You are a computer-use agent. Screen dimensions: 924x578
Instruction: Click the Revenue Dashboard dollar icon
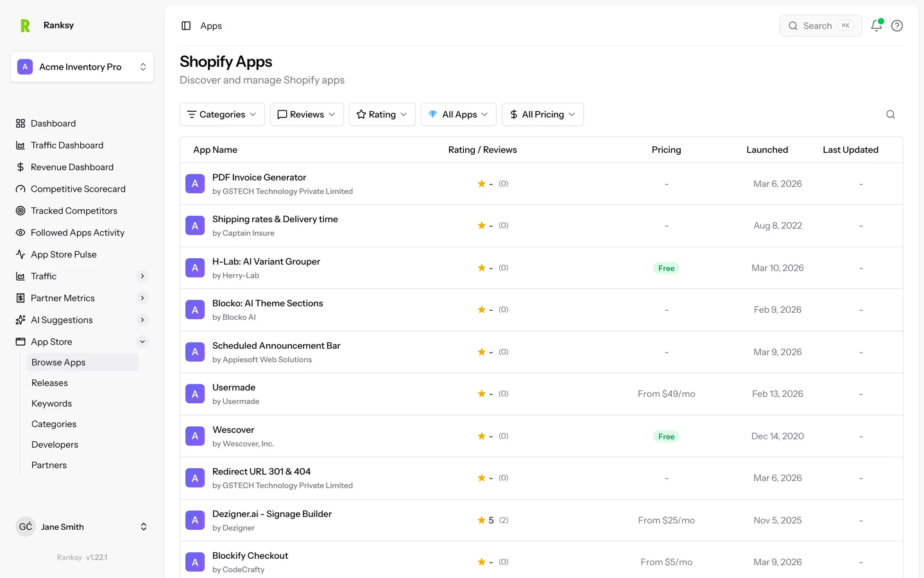pos(21,167)
